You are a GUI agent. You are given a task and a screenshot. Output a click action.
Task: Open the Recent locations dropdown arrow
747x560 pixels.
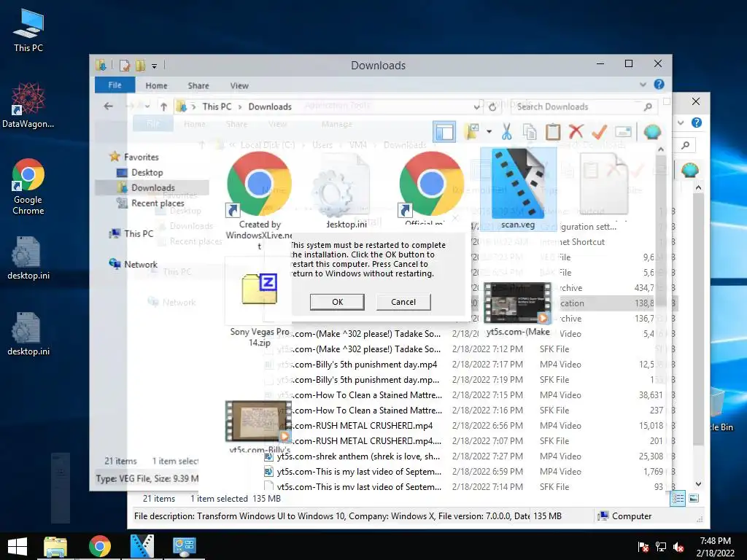coord(148,106)
